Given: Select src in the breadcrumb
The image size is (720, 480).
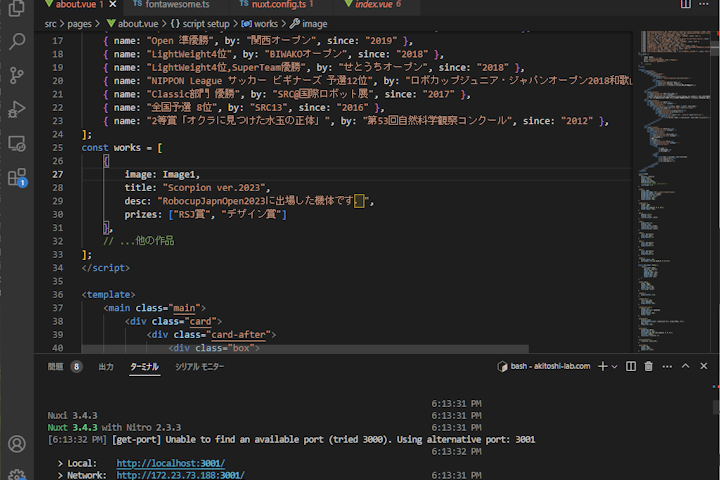Looking at the screenshot, I should coord(51,24).
